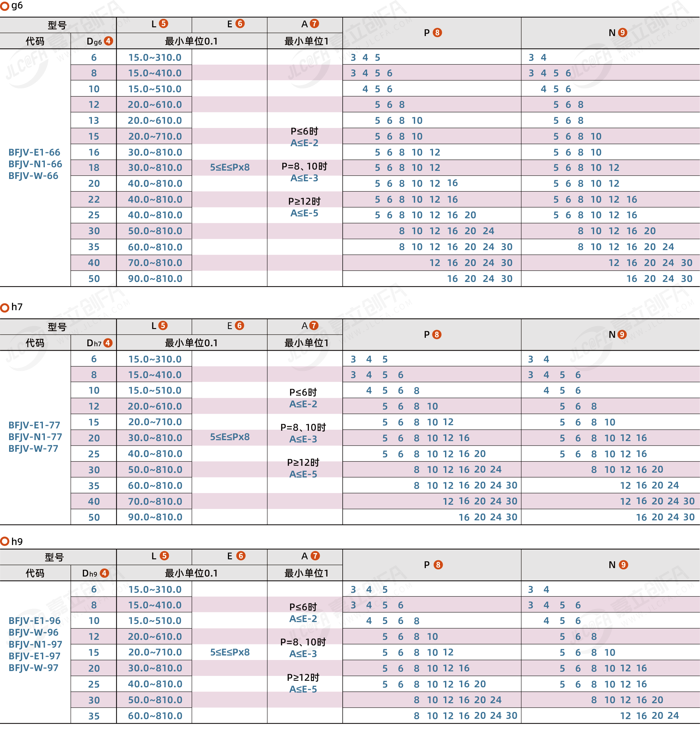Click diameter value 22 in g6 table
The width and height of the screenshot is (700, 736).
click(94, 199)
